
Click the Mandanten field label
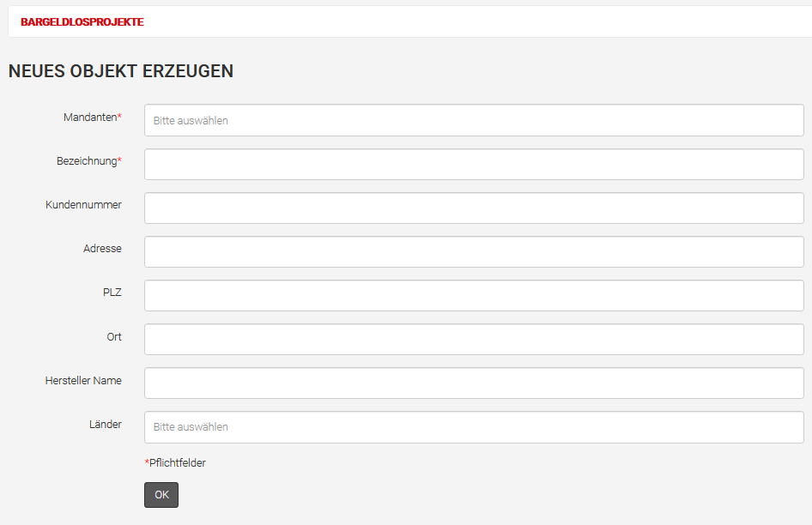91,118
